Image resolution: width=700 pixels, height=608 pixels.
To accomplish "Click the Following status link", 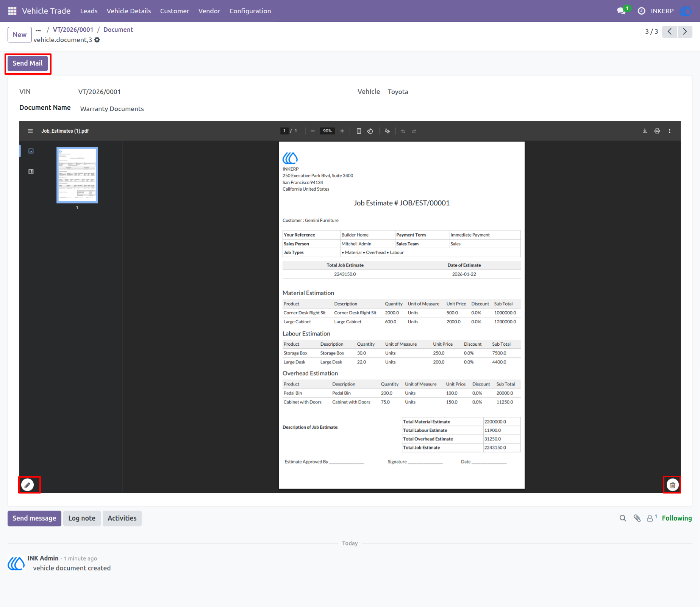I will click(677, 518).
